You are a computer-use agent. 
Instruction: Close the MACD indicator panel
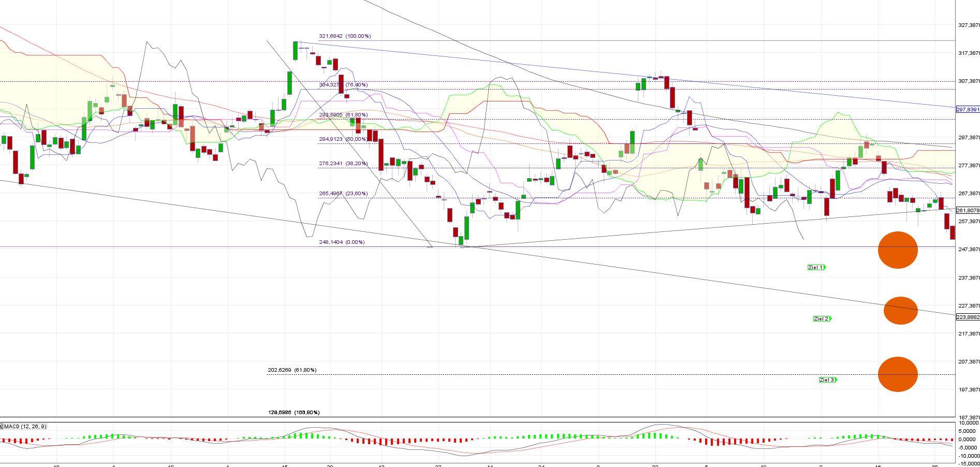[x=2, y=427]
